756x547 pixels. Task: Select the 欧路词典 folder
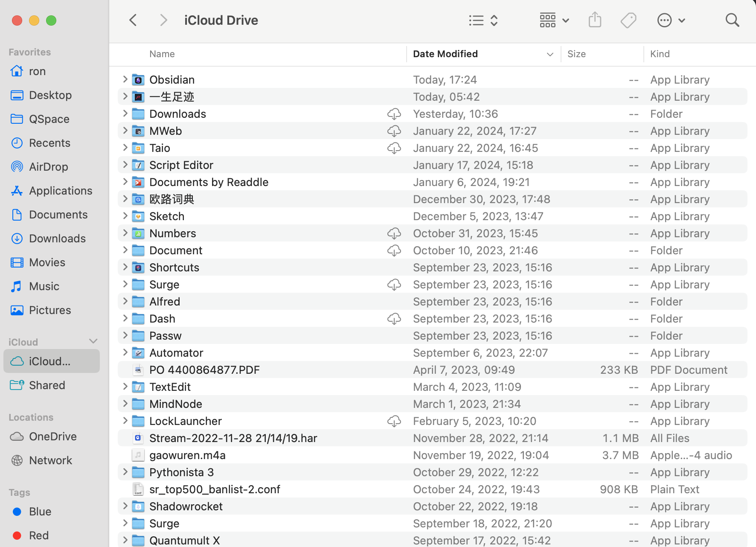point(433,199)
